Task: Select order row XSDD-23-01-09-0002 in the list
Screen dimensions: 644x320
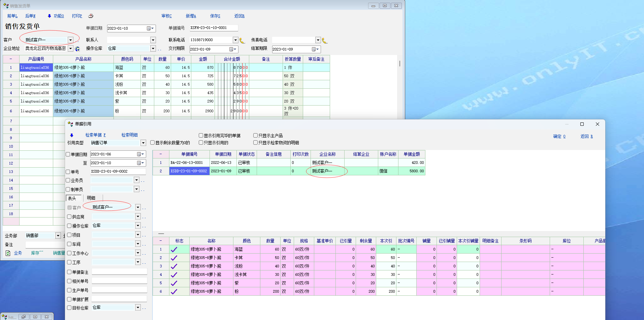Action: 189,171
